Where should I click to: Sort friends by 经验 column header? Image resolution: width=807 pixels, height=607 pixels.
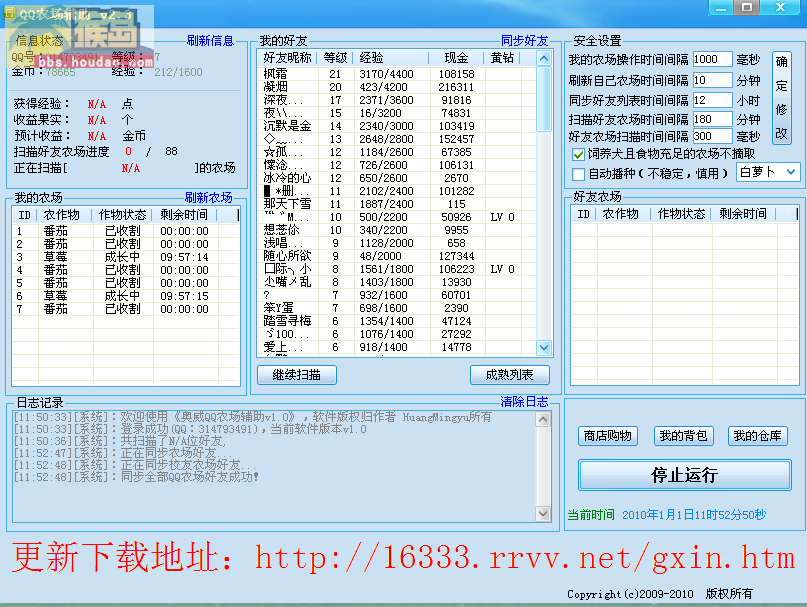(x=390, y=58)
